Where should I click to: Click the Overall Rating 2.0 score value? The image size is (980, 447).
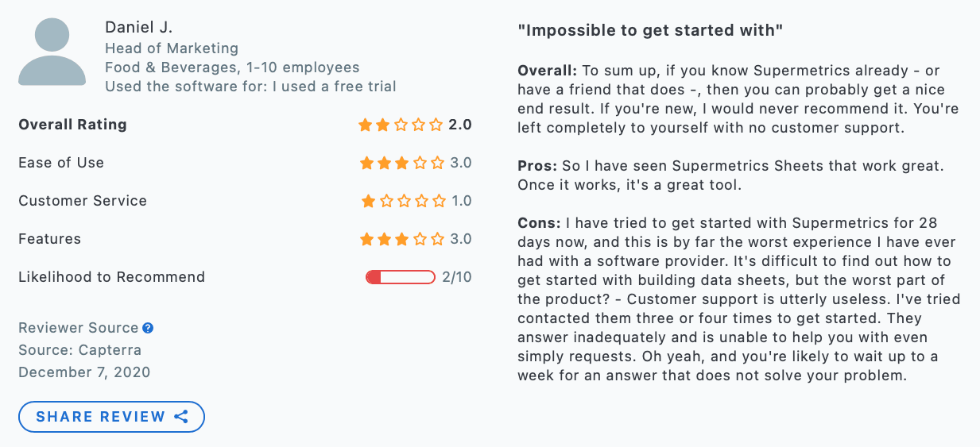460,125
